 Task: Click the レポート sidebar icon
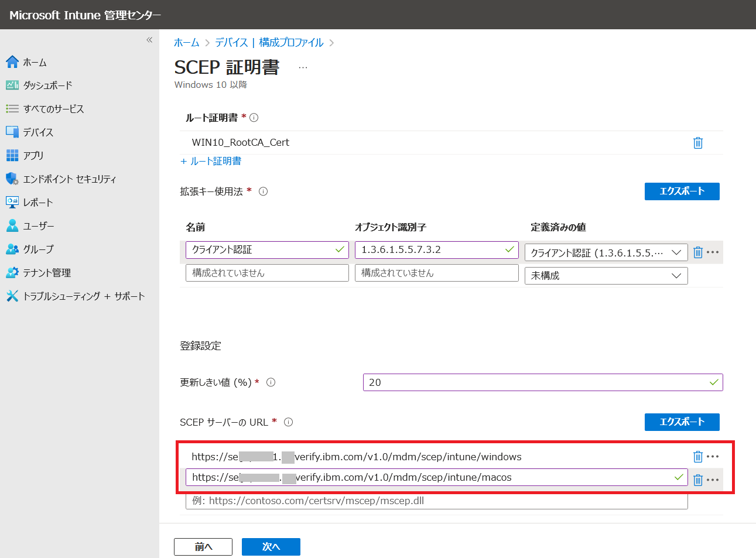(x=12, y=202)
